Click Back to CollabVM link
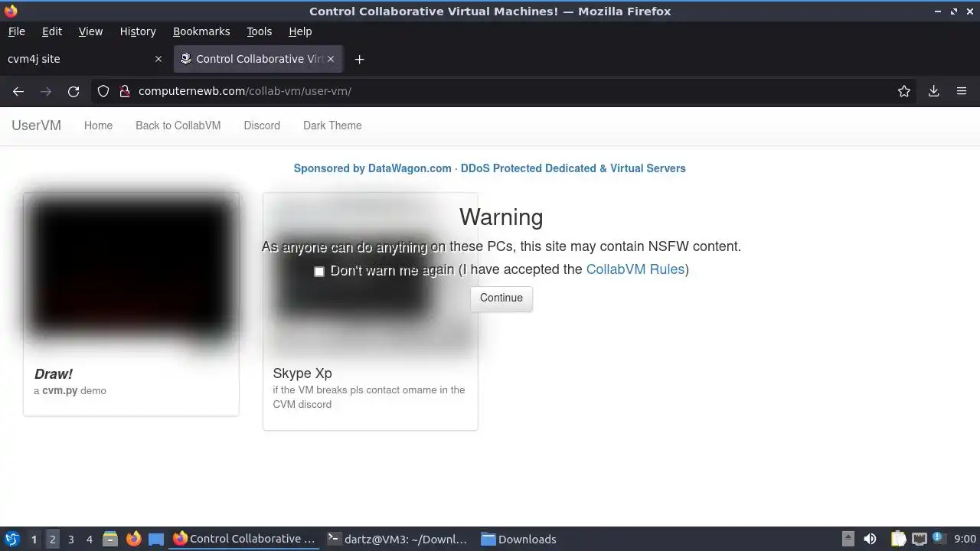The height and width of the screenshot is (551, 980). pos(178,126)
